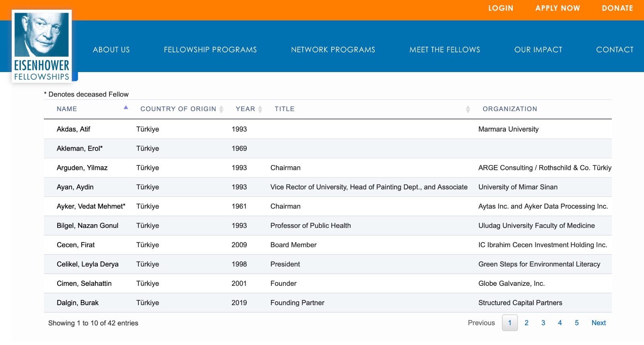Open the Login page
Screen dimensions: 644x345
coord(501,8)
